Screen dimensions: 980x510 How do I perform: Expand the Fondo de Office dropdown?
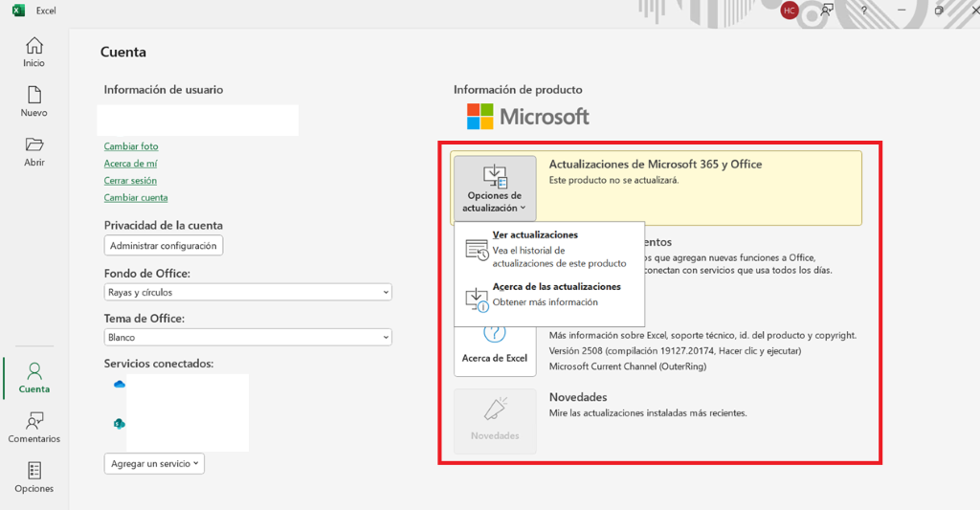(248, 292)
